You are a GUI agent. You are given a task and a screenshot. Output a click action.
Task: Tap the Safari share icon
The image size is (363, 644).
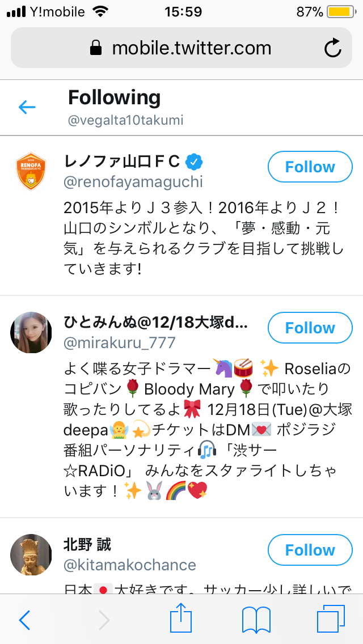(x=181, y=620)
